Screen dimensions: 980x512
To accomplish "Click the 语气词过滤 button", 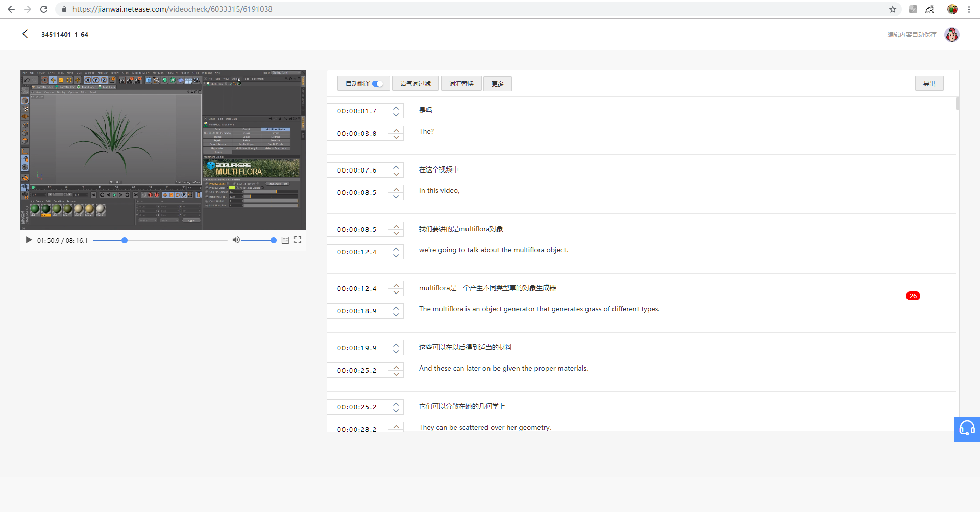I will point(415,84).
